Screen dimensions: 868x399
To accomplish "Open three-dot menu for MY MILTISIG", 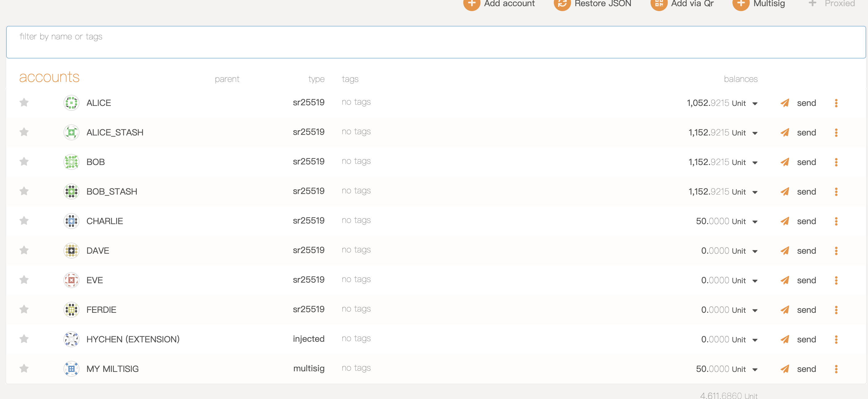I will point(836,369).
